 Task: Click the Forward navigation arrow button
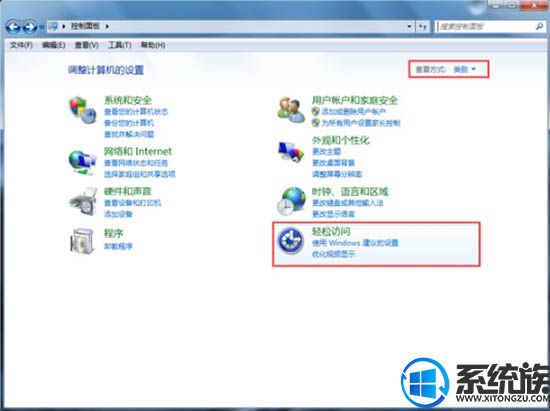30,26
